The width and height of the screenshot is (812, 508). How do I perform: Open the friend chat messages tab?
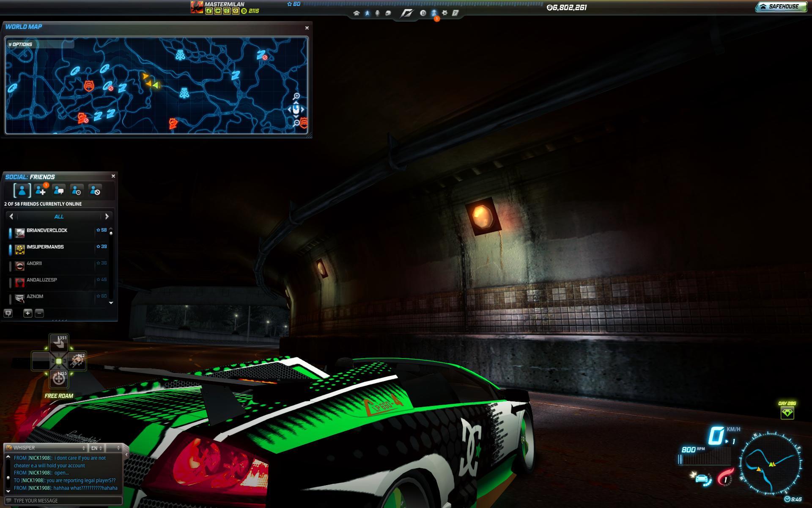coord(58,191)
